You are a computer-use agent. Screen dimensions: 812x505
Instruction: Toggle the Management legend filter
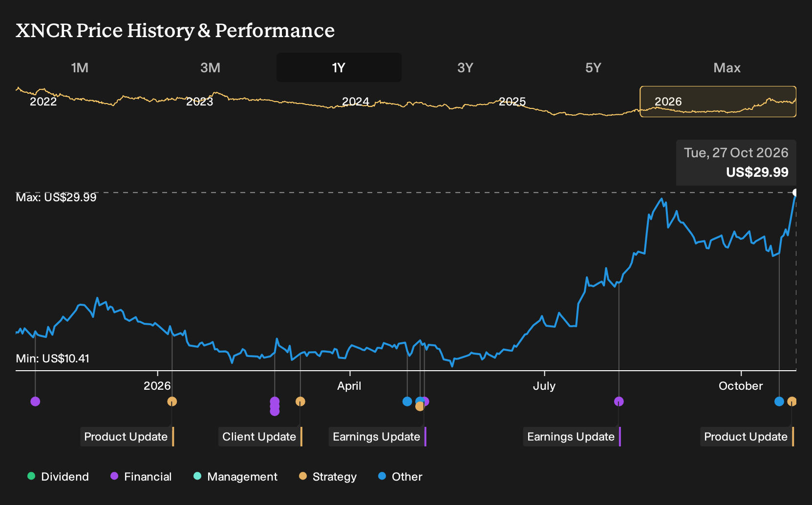tap(235, 477)
